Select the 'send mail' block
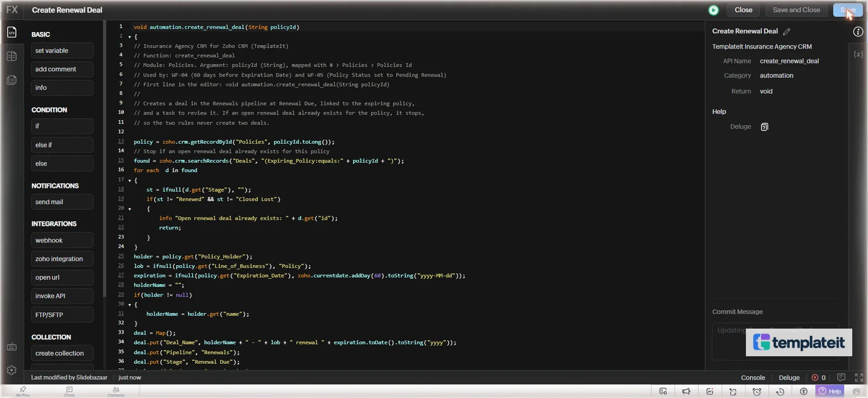 coord(62,202)
